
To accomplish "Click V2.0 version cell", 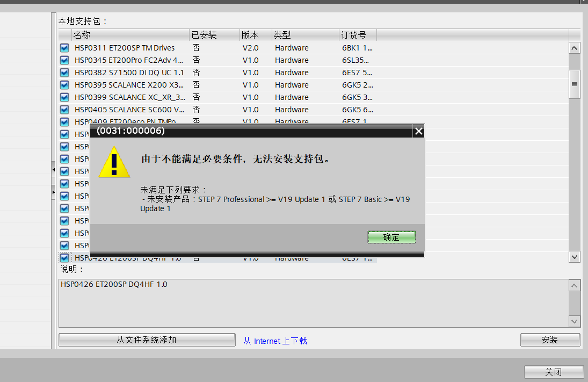I will (x=250, y=48).
